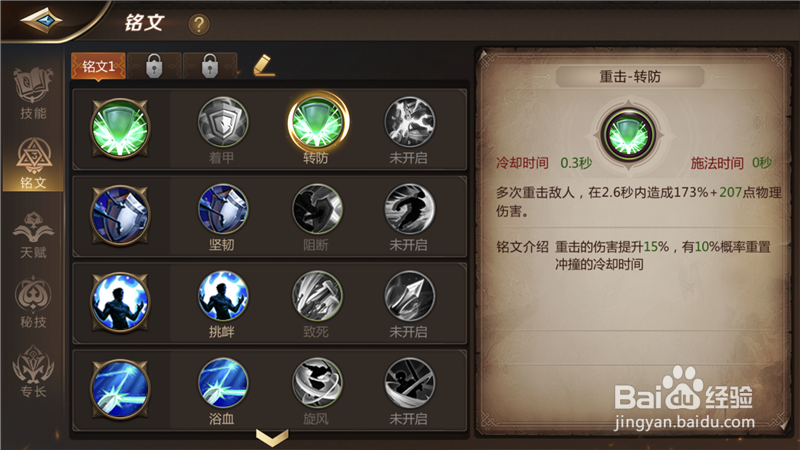This screenshot has width=800, height=450.
Task: Pick the 浴血 rune icon
Action: [223, 383]
